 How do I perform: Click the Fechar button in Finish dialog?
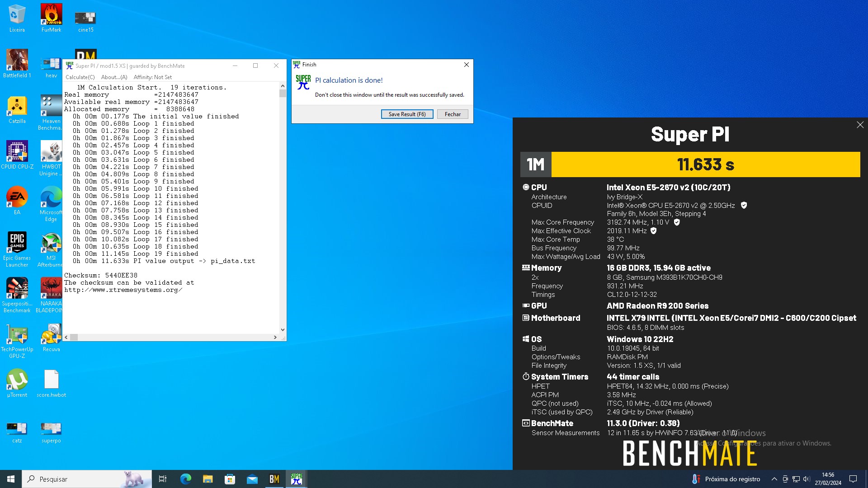(x=453, y=114)
